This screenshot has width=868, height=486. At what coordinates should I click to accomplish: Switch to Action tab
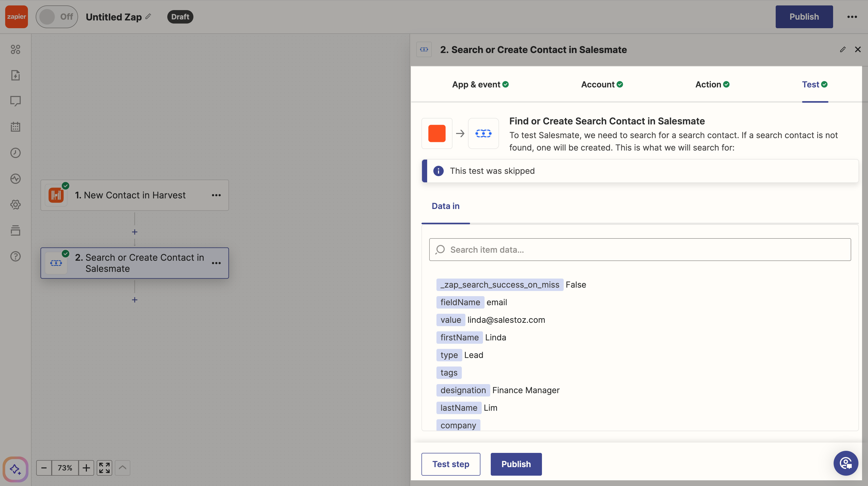[x=712, y=85]
